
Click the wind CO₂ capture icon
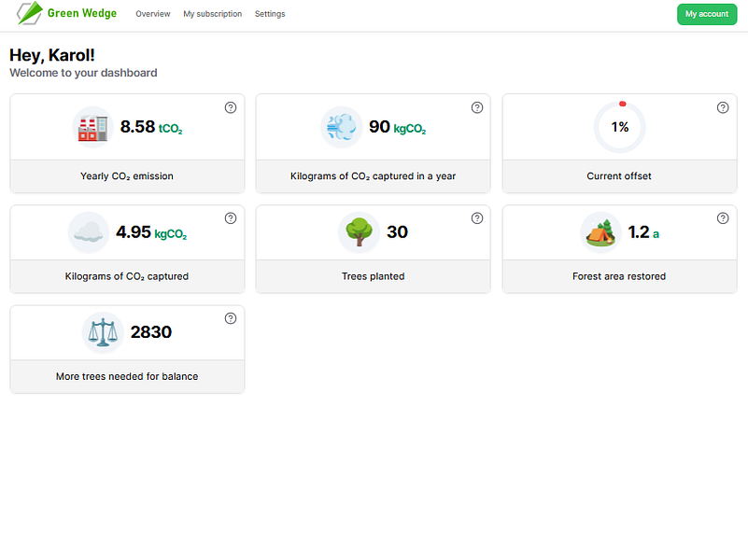point(341,127)
